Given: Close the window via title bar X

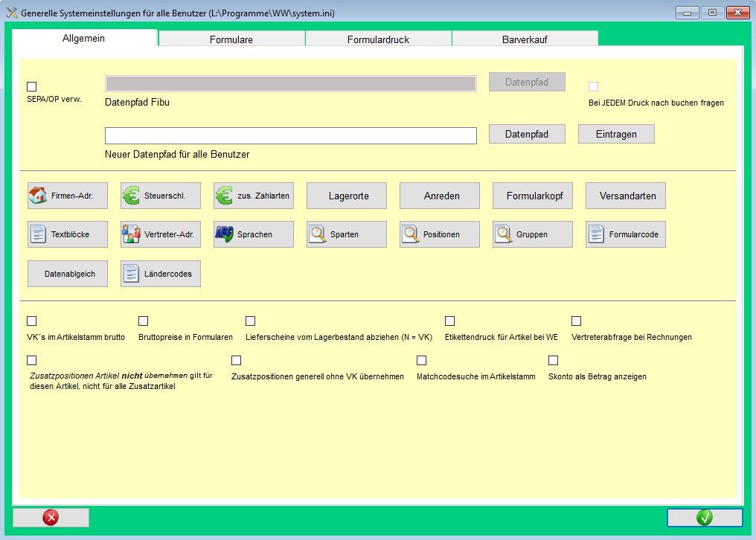Looking at the screenshot, I should pos(737,13).
